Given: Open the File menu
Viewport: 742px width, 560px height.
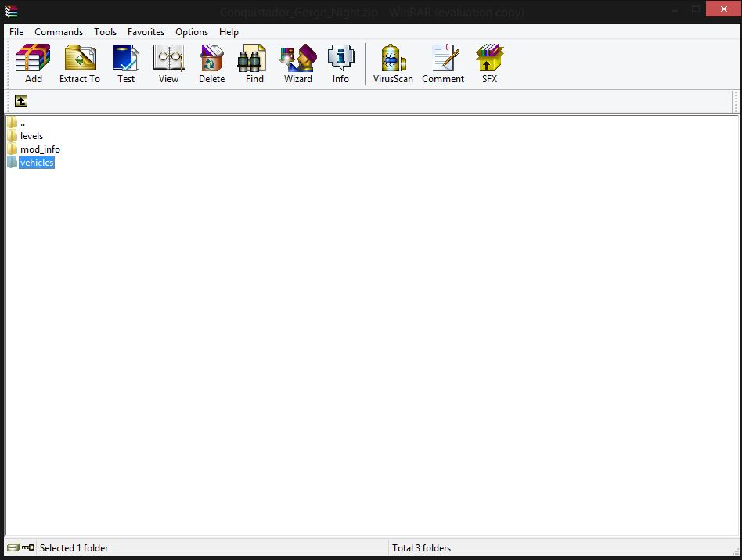Looking at the screenshot, I should click(x=16, y=32).
